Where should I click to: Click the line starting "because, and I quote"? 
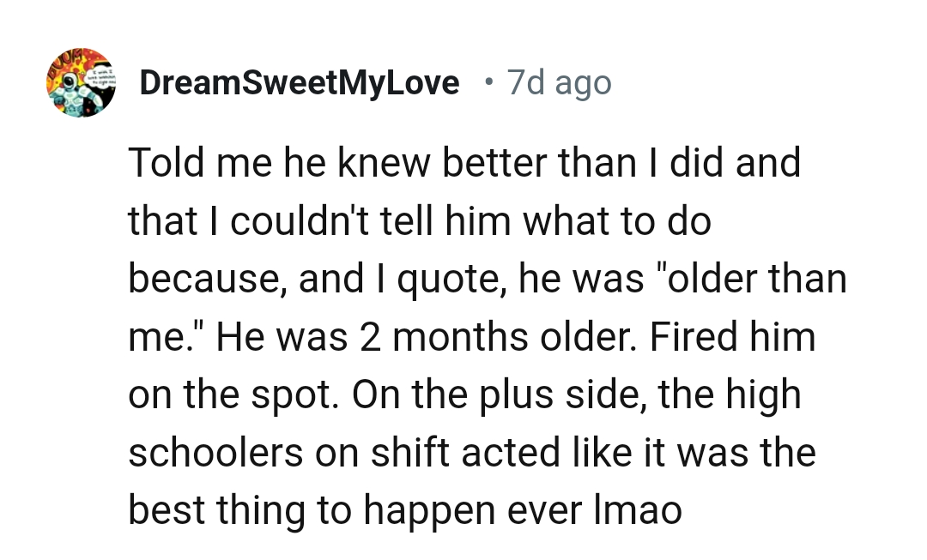487,279
